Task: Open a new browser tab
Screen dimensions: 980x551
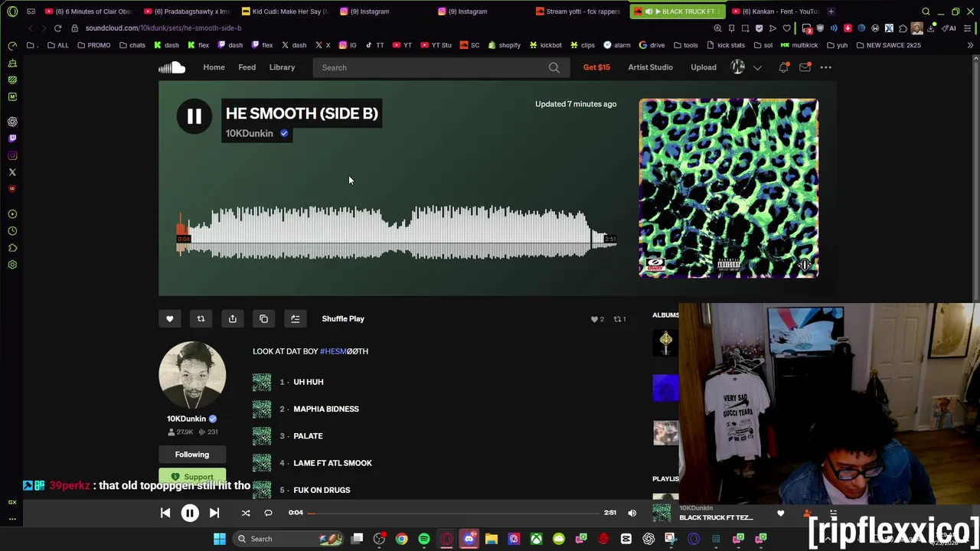Action: click(831, 11)
